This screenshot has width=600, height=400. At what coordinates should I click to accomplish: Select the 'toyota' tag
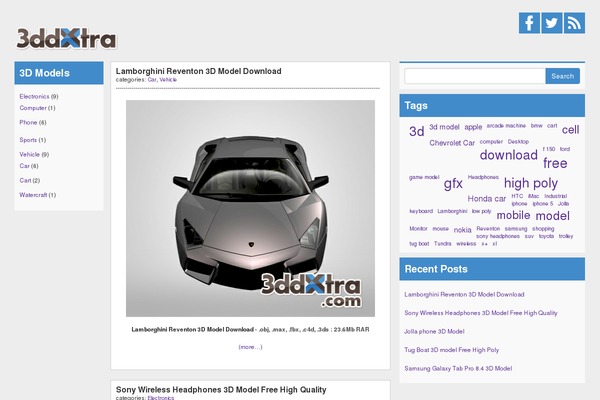pyautogui.click(x=546, y=236)
